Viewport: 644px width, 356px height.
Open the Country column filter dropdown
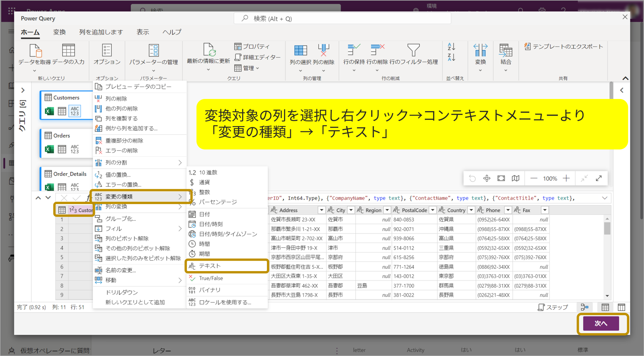pos(471,210)
